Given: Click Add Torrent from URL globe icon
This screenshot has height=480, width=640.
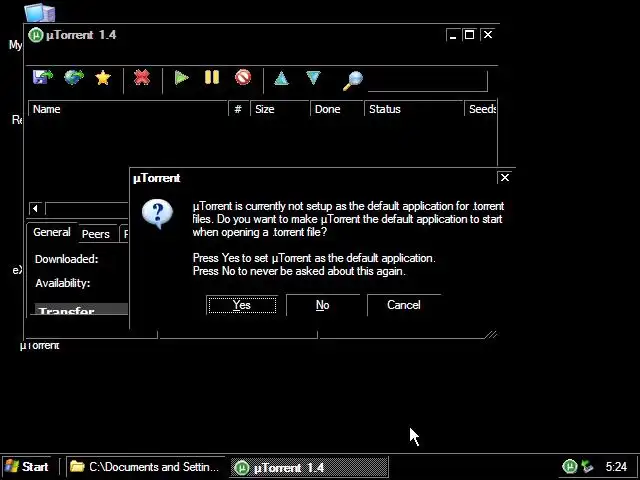Looking at the screenshot, I should tap(74, 77).
